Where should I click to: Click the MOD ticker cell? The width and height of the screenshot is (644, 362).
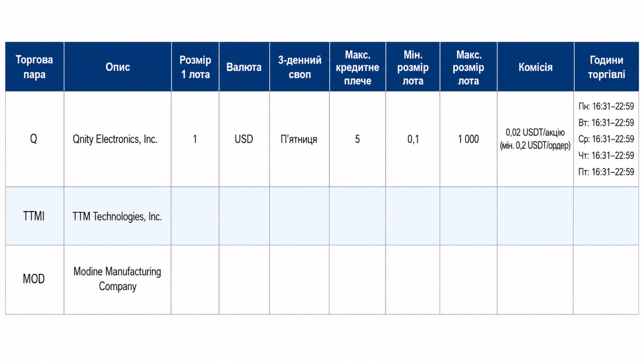35,280
